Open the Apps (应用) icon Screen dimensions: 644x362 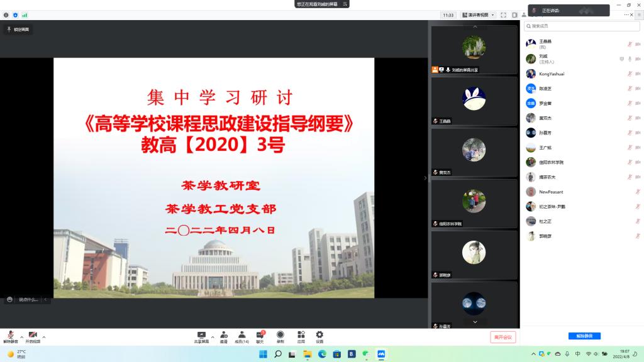[x=301, y=336]
